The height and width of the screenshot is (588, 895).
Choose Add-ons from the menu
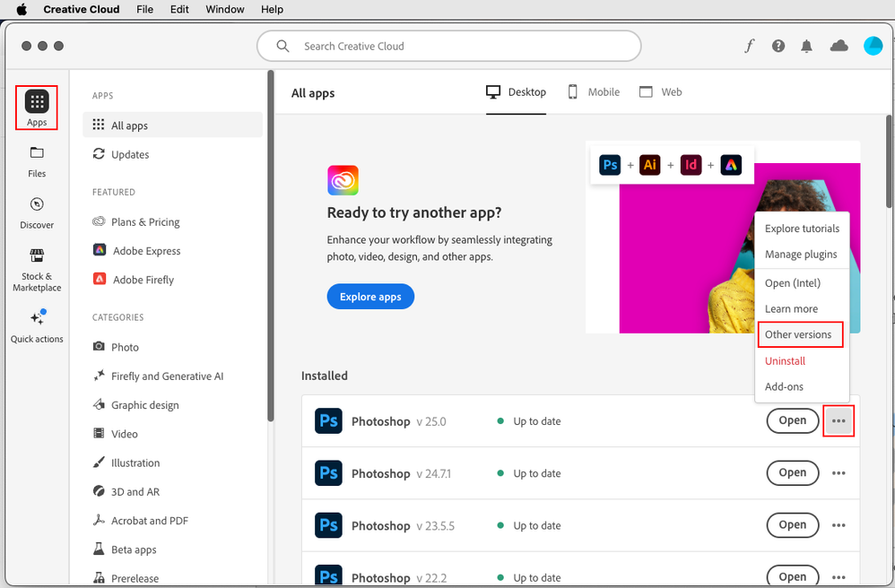(x=802, y=386)
